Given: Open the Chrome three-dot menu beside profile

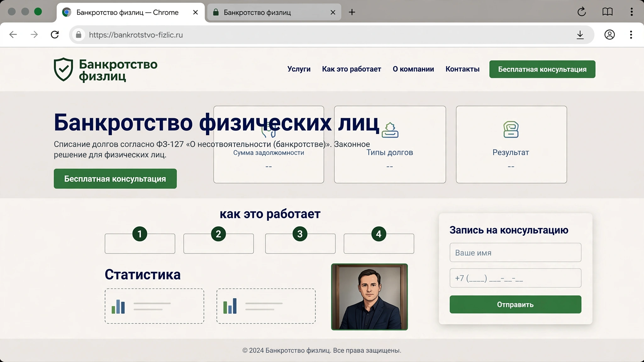Looking at the screenshot, I should (631, 35).
